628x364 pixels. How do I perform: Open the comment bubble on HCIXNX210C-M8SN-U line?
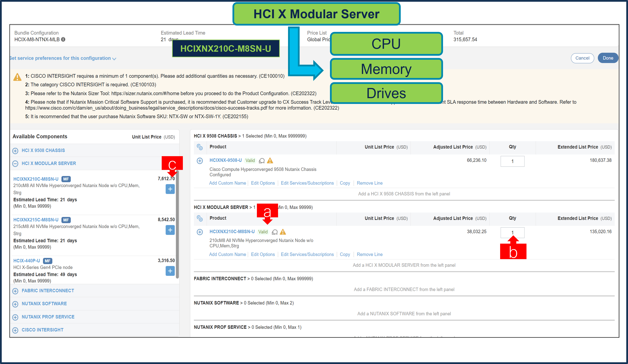coord(275,232)
